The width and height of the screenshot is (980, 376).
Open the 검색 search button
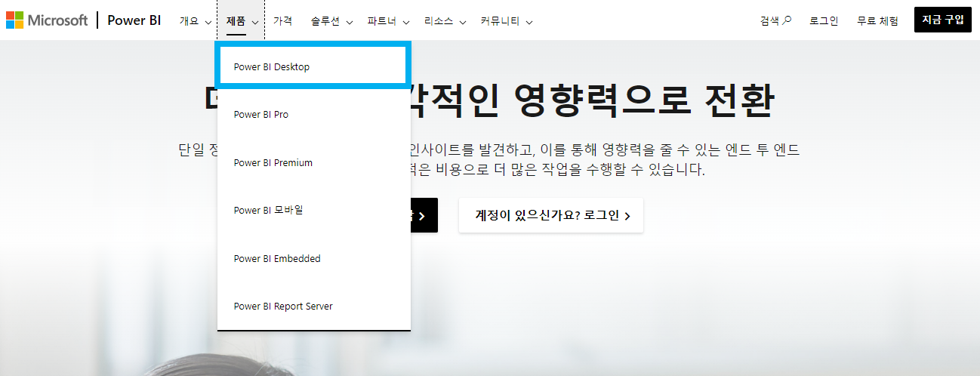tap(775, 20)
